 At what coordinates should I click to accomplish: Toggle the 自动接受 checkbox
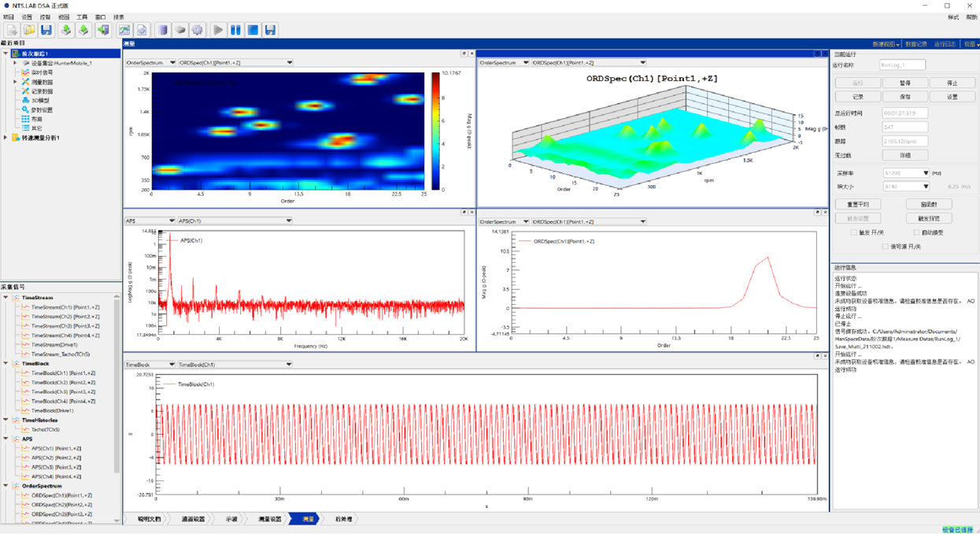(x=916, y=233)
